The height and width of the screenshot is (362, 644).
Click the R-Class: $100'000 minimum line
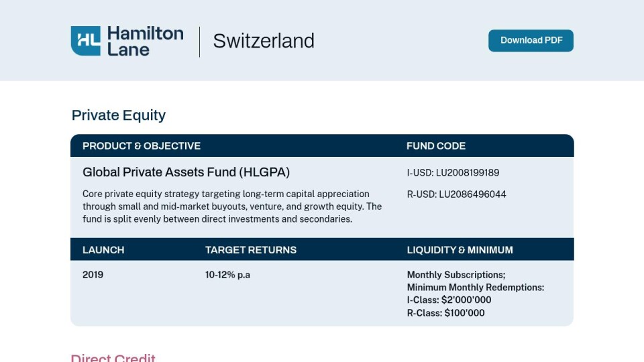click(445, 313)
